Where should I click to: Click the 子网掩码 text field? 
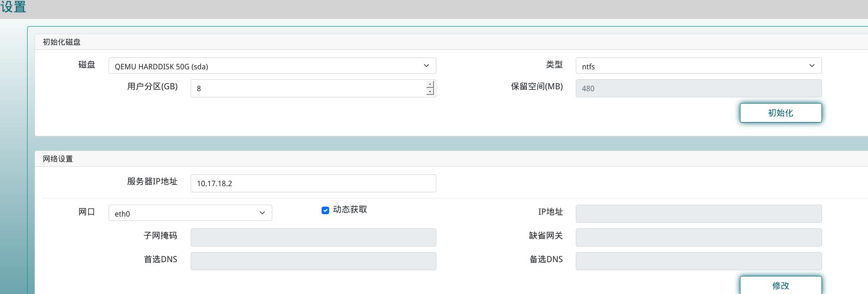pos(313,237)
